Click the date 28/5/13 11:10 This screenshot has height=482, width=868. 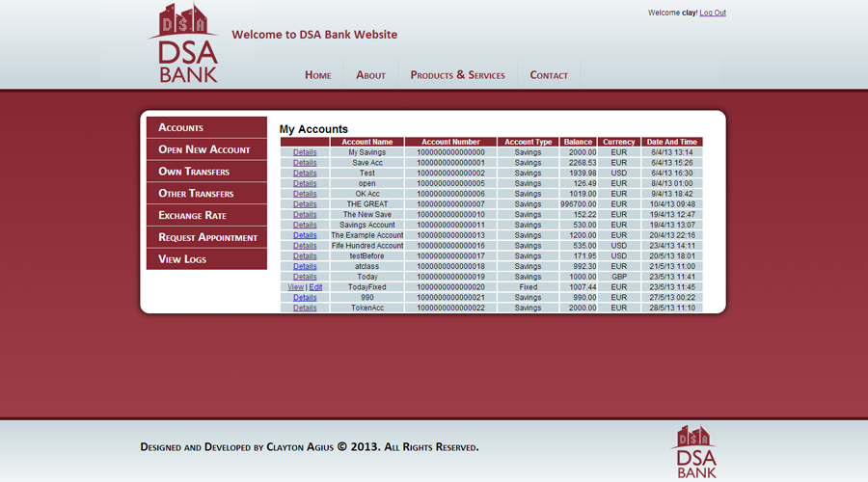coord(672,308)
